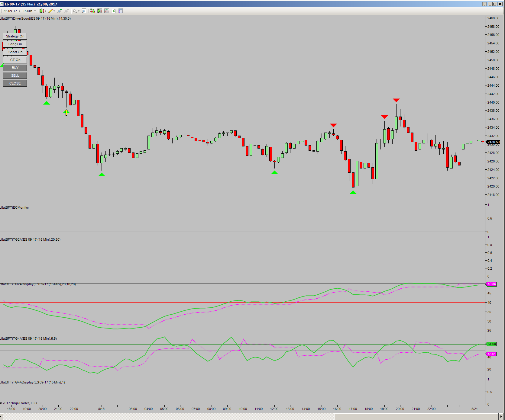The height and width of the screenshot is (420, 505).
Task: Toggle the Strategy On button
Action: pos(15,36)
